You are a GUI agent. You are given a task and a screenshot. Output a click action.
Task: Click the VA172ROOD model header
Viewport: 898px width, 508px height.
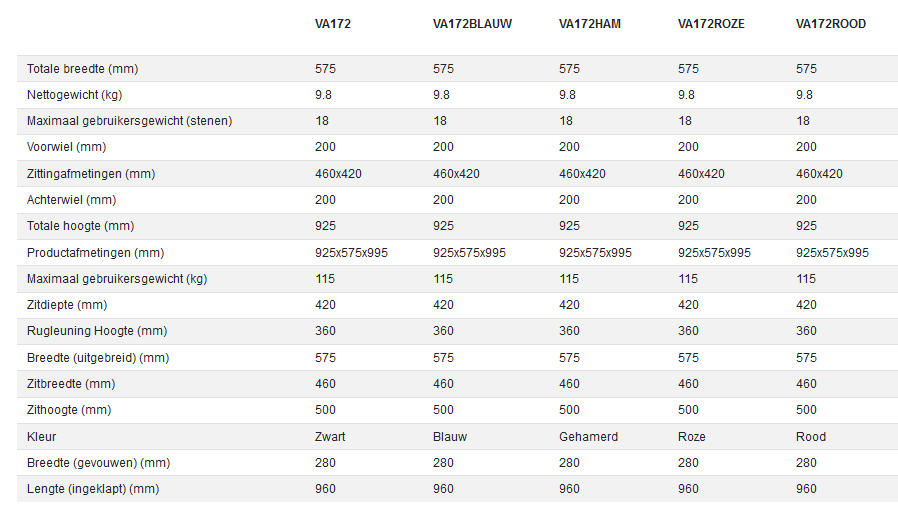pyautogui.click(x=830, y=24)
